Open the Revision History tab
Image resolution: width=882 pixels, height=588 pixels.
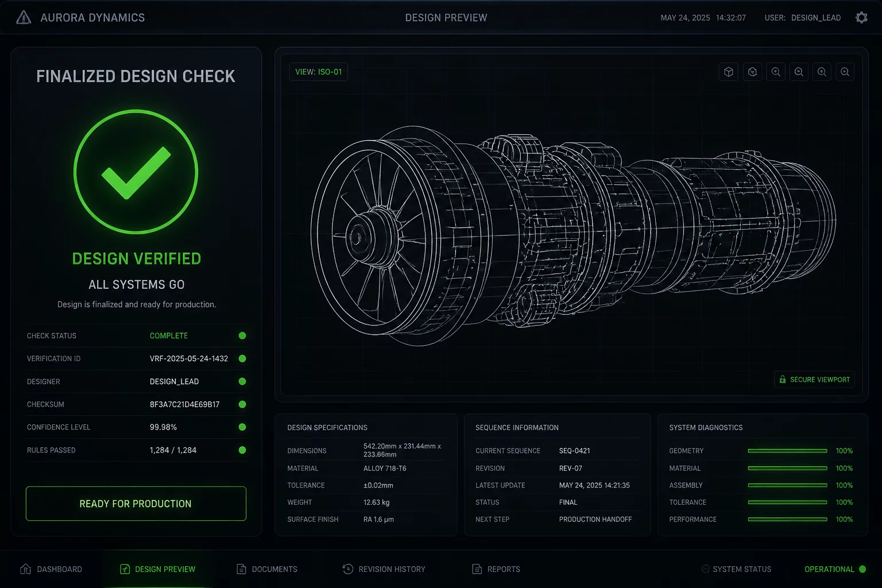[x=384, y=569]
